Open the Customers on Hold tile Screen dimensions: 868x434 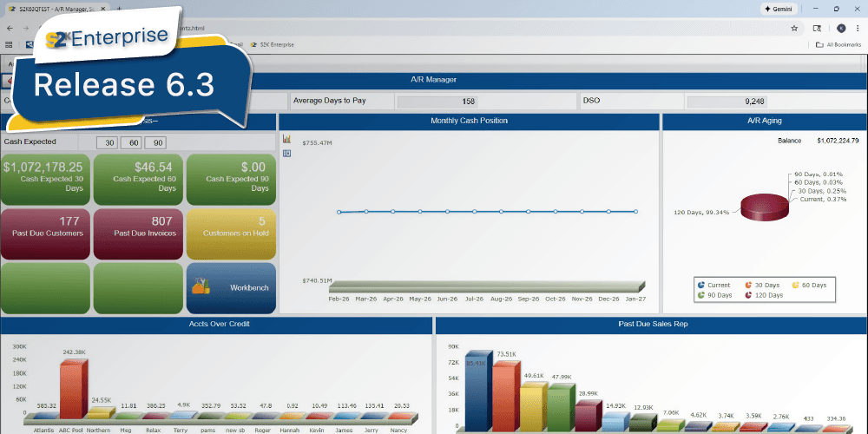click(x=232, y=233)
